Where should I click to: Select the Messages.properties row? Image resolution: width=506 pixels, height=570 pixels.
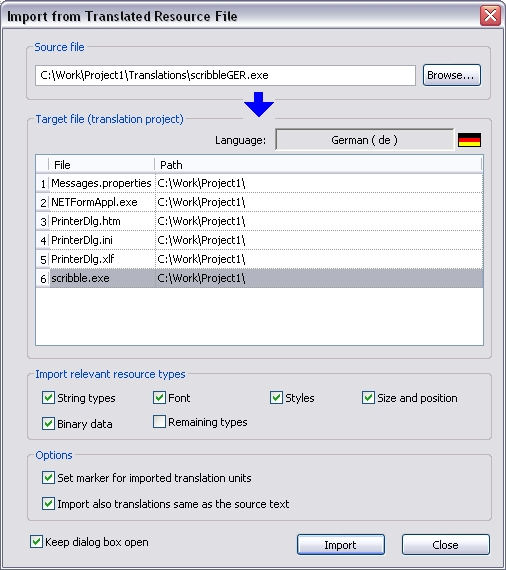click(x=260, y=183)
